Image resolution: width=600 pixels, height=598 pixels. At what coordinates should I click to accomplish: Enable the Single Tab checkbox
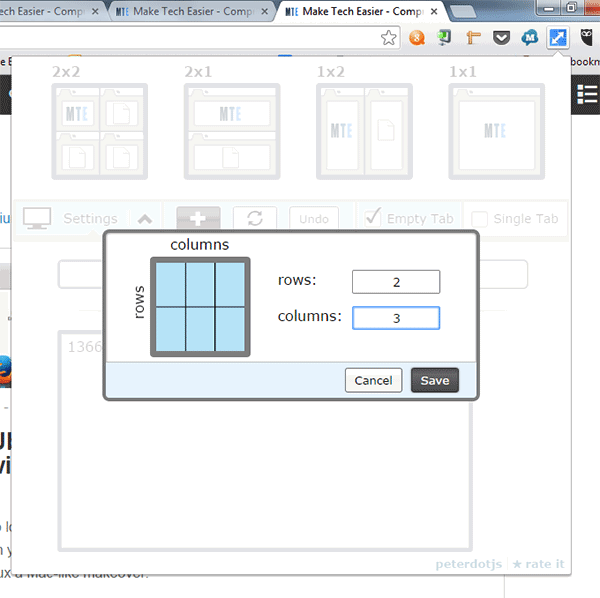coord(480,218)
